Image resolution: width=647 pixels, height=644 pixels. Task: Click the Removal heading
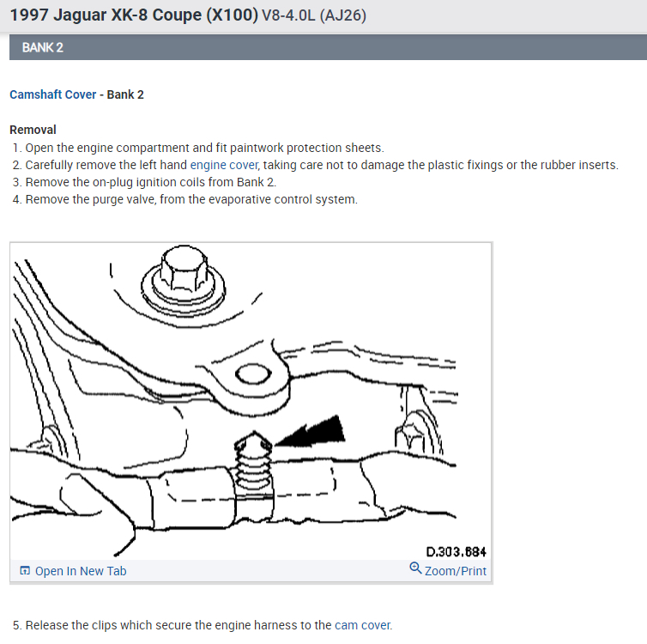click(x=33, y=130)
